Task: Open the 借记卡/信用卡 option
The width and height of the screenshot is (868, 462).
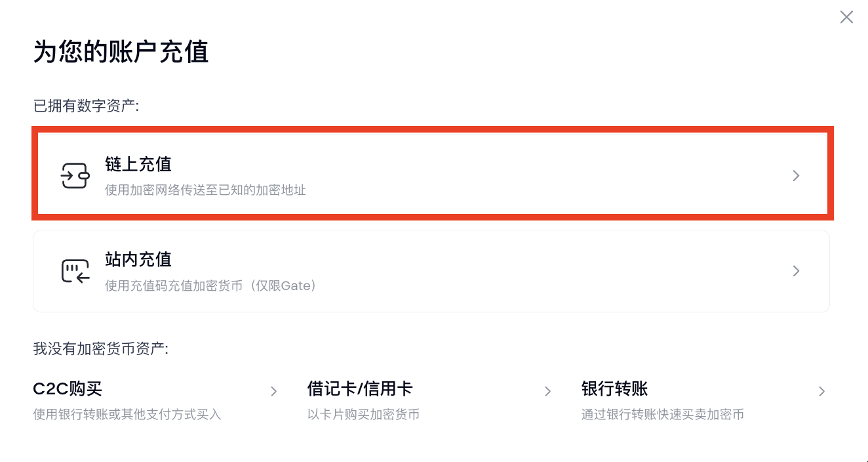Action: 359,389
